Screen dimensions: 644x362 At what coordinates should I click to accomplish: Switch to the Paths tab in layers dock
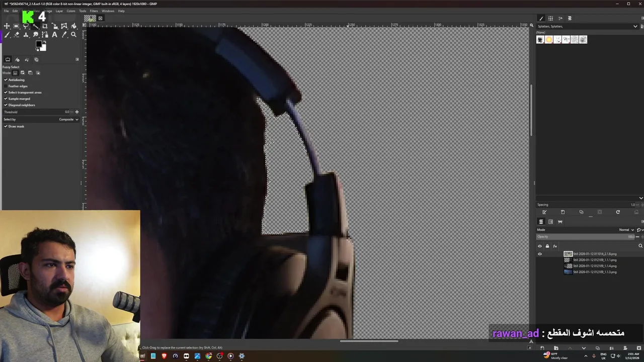[x=560, y=222]
